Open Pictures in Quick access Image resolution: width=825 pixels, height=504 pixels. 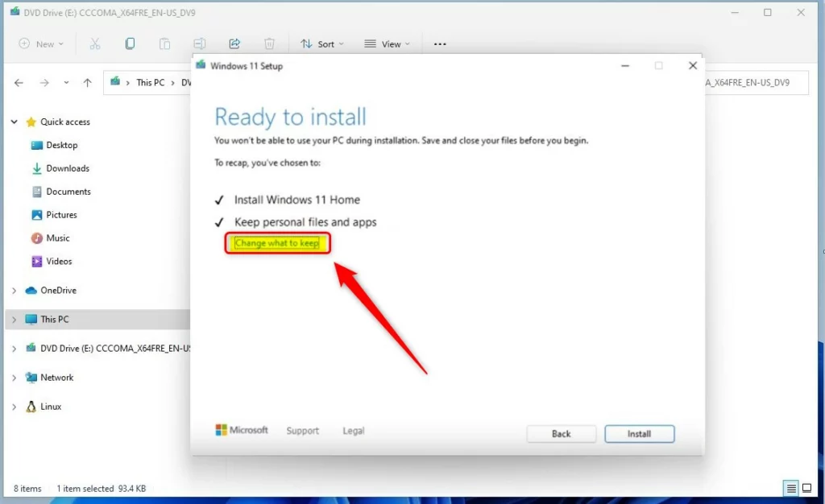61,214
